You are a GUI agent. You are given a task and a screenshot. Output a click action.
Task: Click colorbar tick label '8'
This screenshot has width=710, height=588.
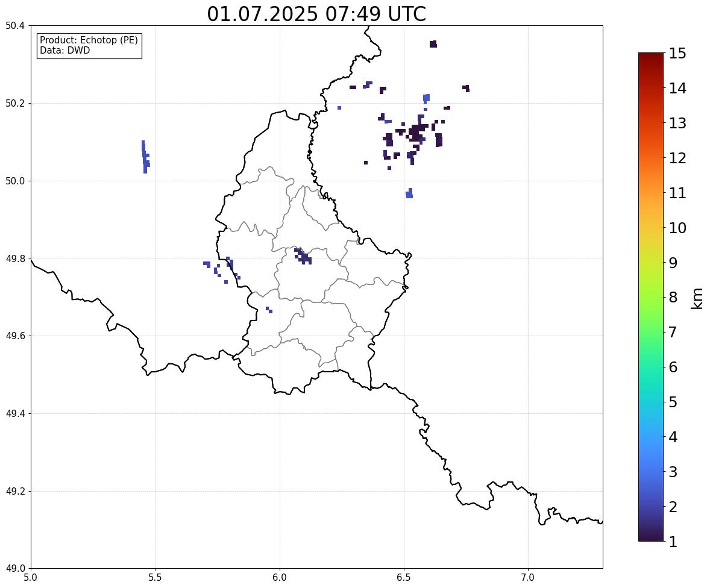coord(673,298)
